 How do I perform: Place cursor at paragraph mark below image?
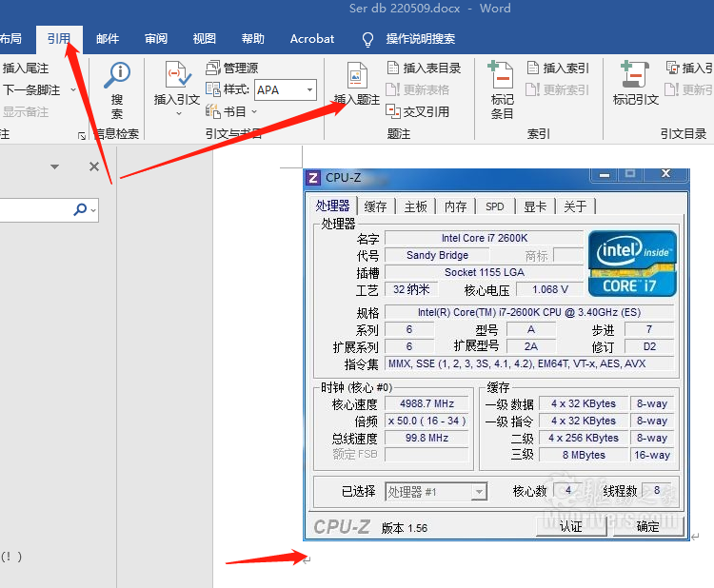tap(307, 559)
